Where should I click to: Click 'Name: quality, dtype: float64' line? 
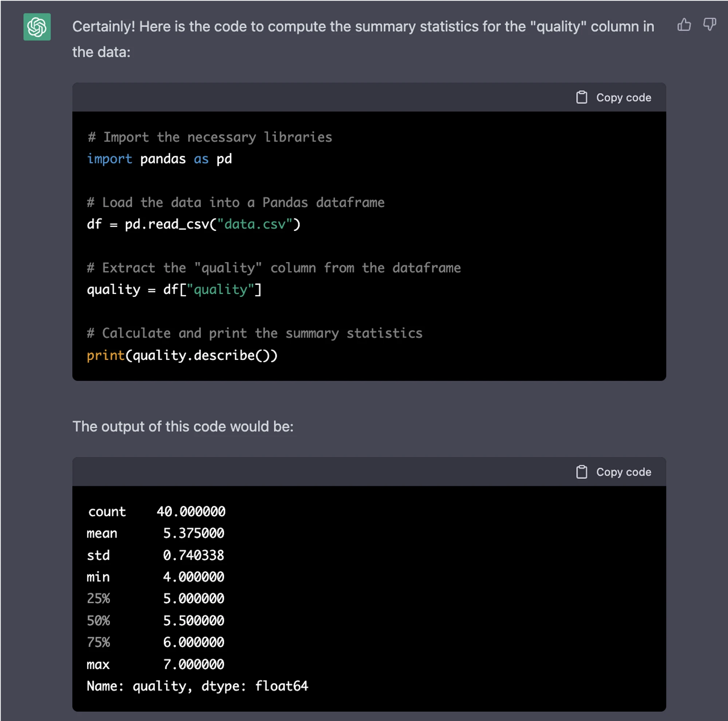pos(197,686)
